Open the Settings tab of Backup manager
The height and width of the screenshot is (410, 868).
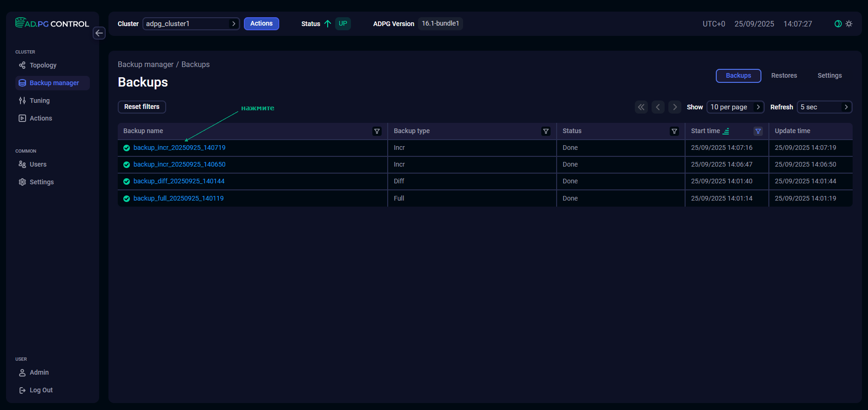click(829, 75)
